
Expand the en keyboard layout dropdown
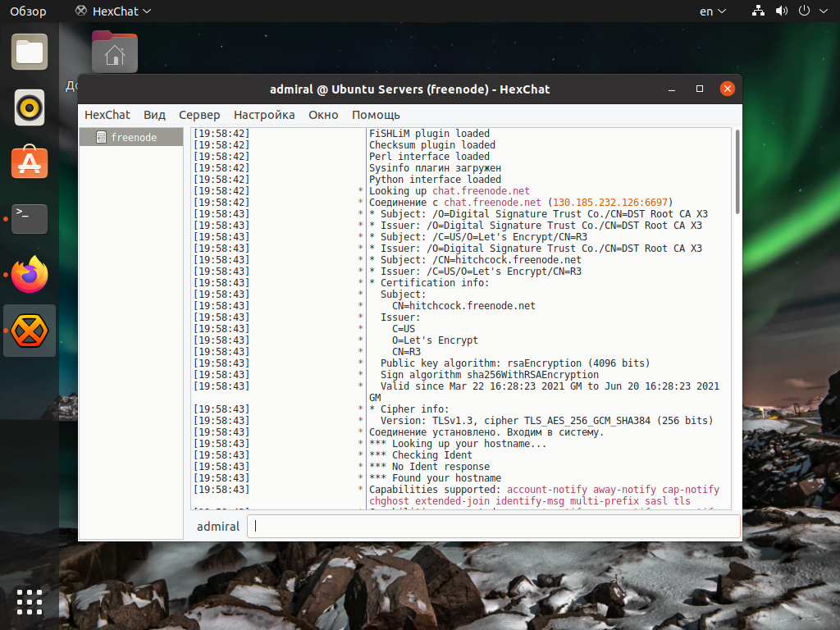pyautogui.click(x=712, y=11)
